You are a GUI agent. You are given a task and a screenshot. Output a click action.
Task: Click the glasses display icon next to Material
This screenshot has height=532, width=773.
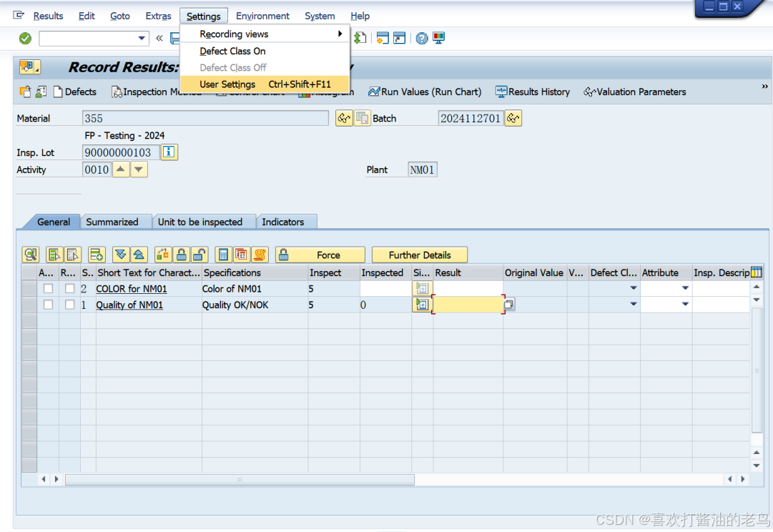click(x=344, y=118)
